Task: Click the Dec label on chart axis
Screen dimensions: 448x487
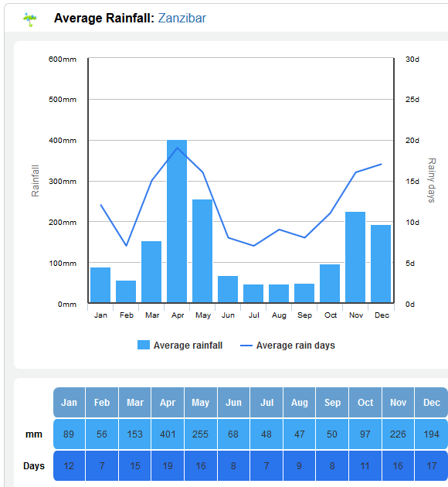Action: (x=382, y=315)
